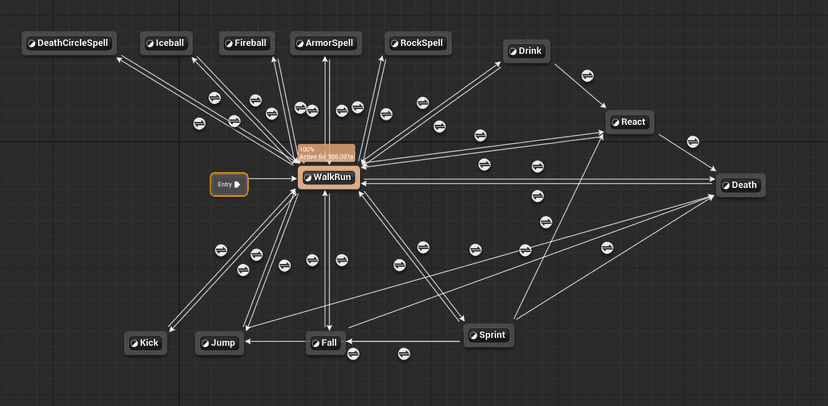Click the transition icon below the Sprint-to-Fall arrow

coord(404,353)
